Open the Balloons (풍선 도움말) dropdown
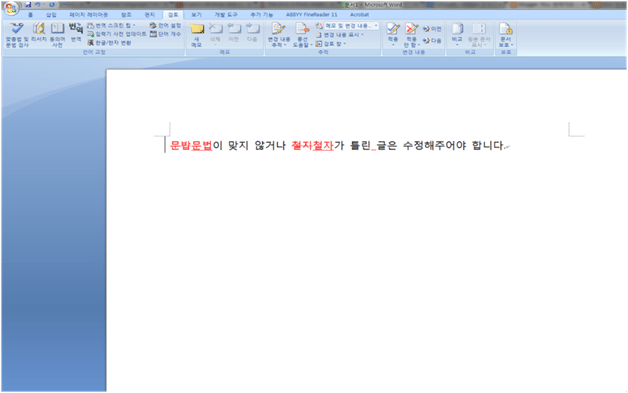 click(x=302, y=35)
